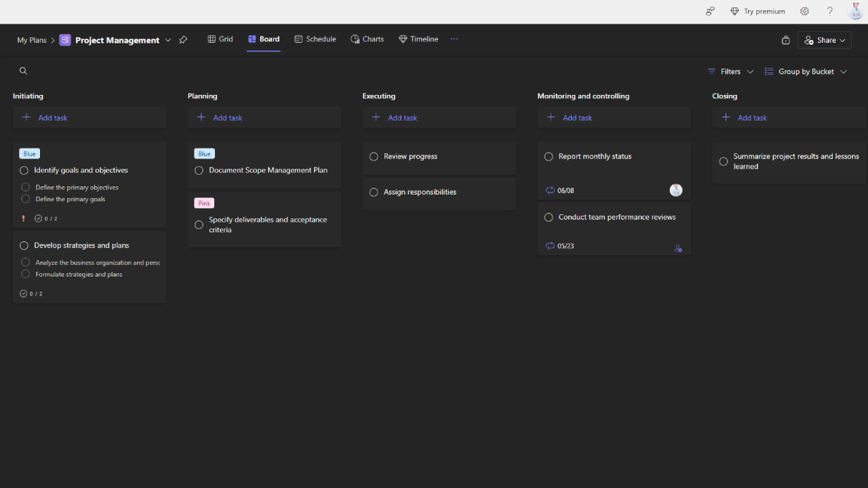Screen dimensions: 868x488
Task: Mark Document Scope Management Plan complete
Action: (199, 171)
